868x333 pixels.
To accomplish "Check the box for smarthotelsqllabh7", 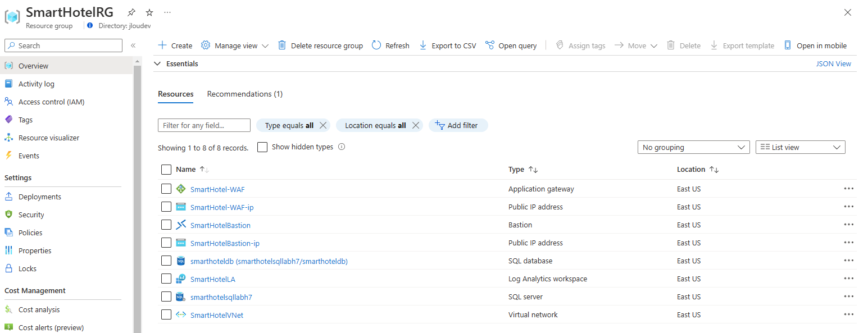I will tap(166, 296).
